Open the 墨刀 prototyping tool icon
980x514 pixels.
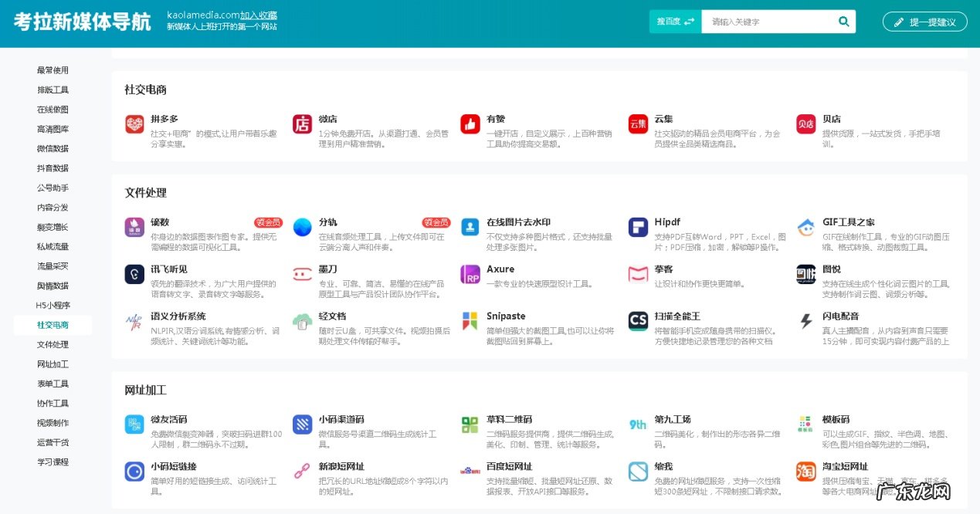point(302,272)
